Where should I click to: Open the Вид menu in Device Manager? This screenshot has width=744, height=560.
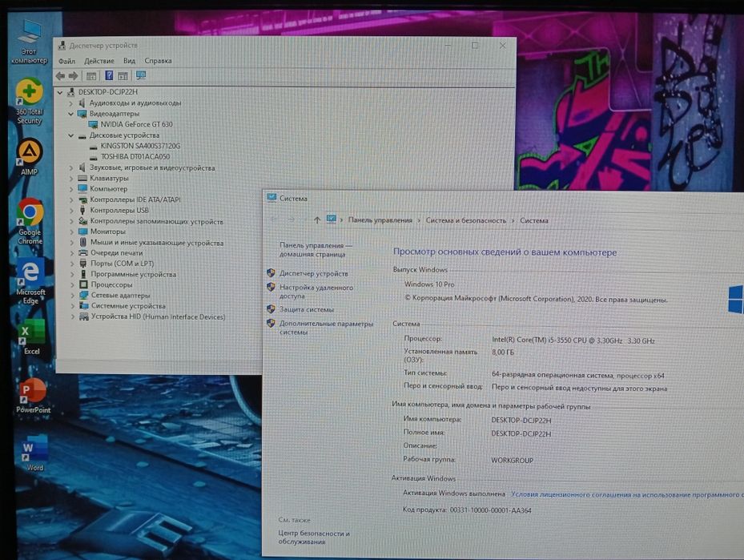(129, 61)
